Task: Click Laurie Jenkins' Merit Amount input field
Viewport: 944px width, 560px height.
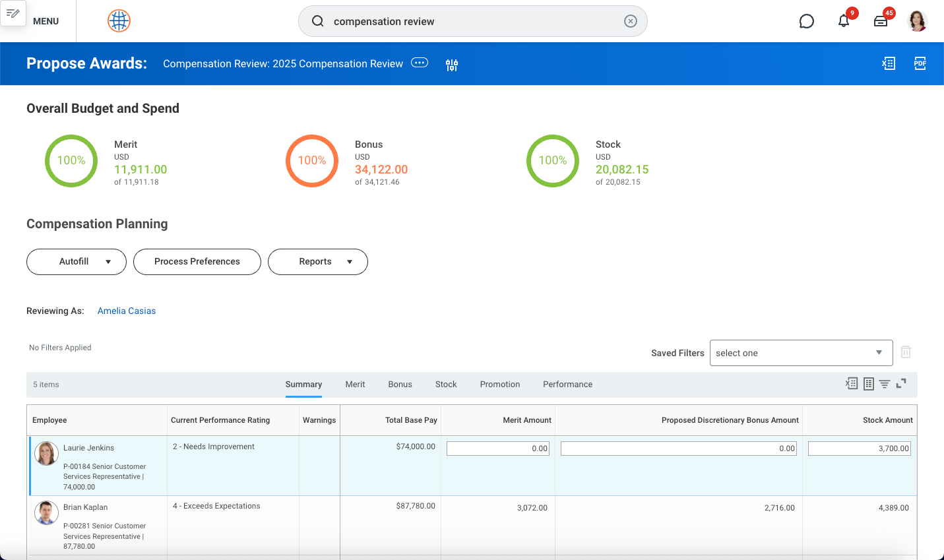Action: 497,448
